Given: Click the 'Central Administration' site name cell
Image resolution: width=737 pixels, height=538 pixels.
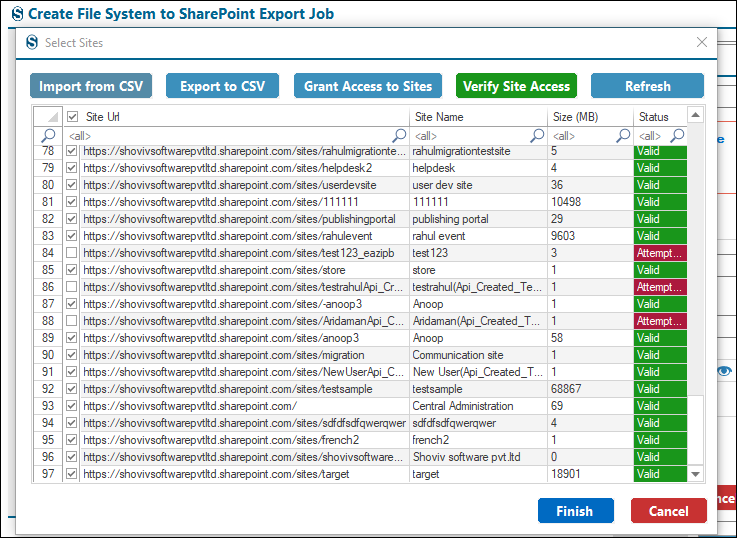Looking at the screenshot, I should point(478,406).
